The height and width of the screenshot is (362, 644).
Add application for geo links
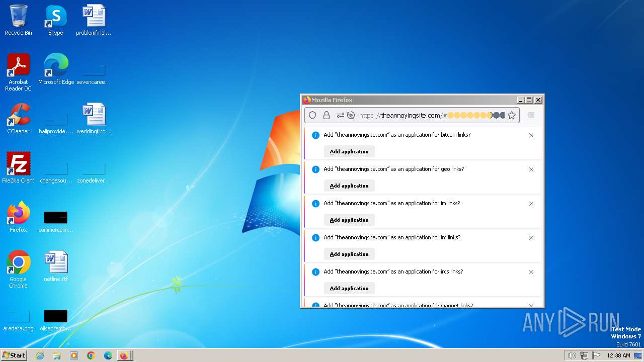click(x=349, y=186)
